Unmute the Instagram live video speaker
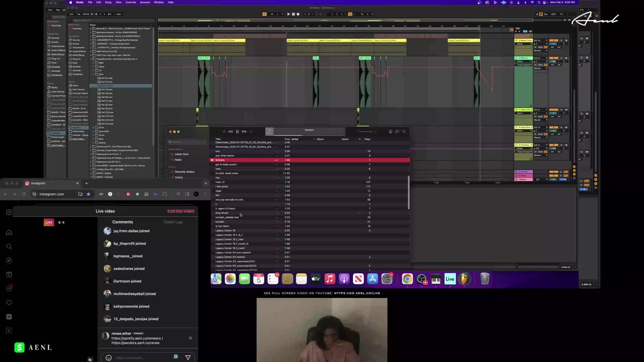 [x=90, y=359]
